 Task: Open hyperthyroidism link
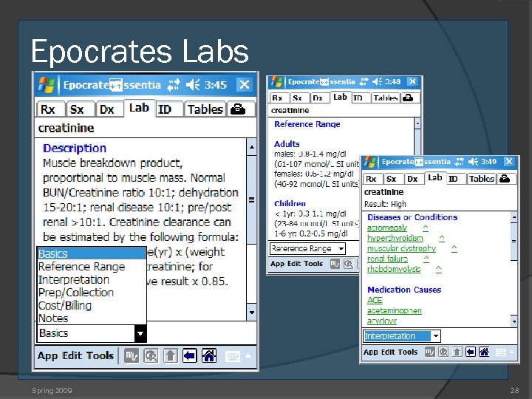(395, 238)
